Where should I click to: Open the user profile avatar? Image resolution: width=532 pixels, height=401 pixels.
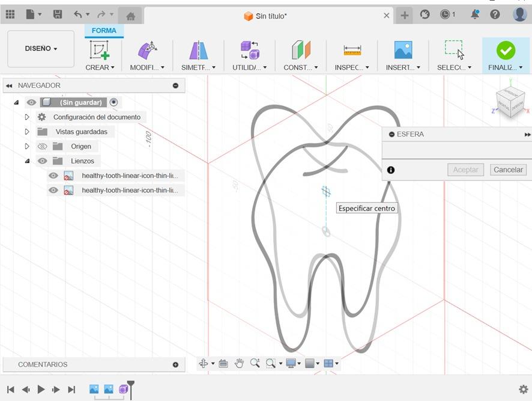[520, 14]
